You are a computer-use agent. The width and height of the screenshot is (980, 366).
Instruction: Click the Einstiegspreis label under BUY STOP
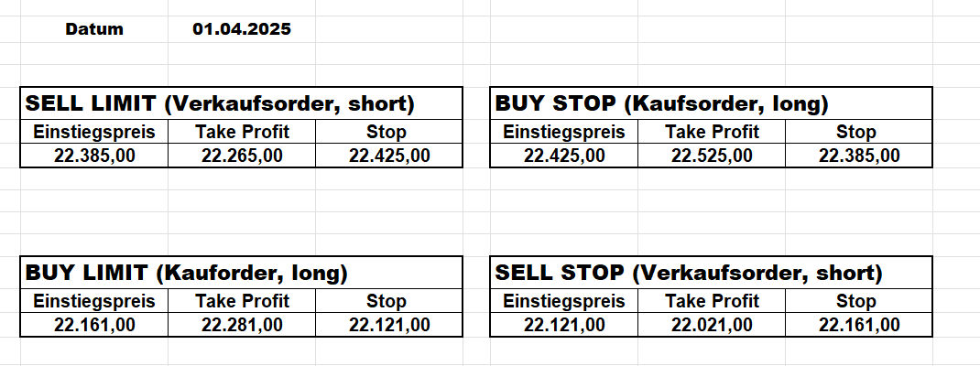(x=564, y=132)
